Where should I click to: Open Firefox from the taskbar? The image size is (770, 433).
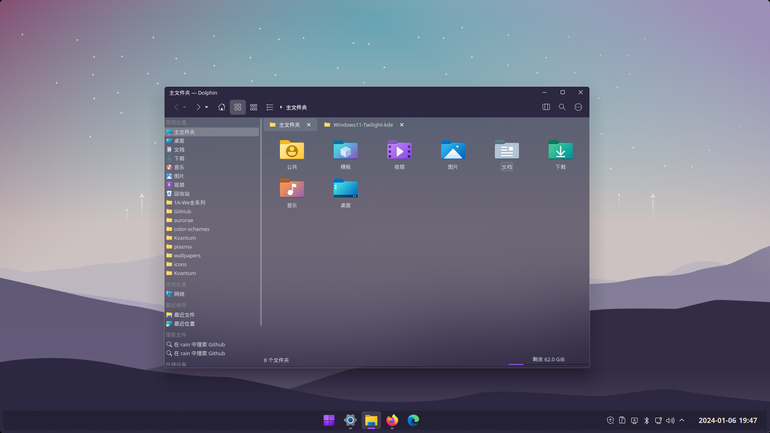(x=392, y=420)
